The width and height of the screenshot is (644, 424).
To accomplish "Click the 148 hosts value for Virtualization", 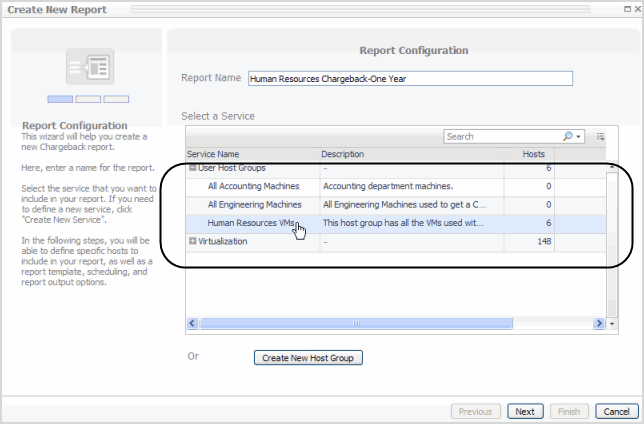I will (x=544, y=241).
